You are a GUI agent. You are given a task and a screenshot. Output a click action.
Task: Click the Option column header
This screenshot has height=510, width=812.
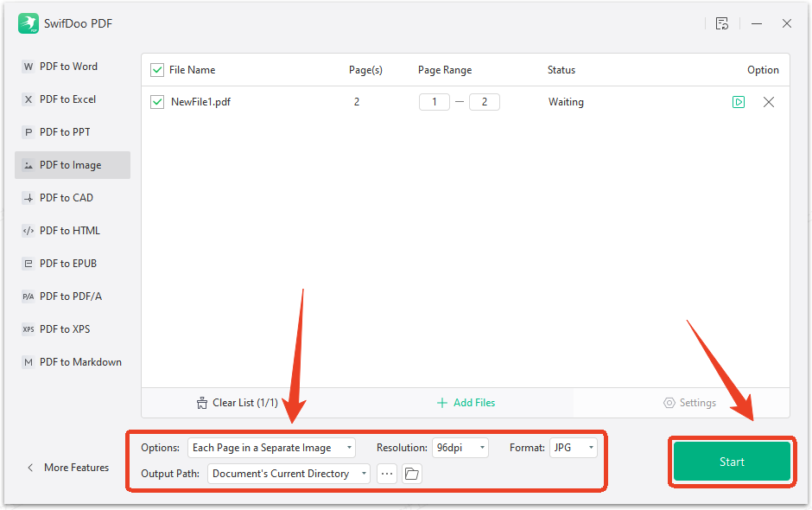click(x=763, y=70)
